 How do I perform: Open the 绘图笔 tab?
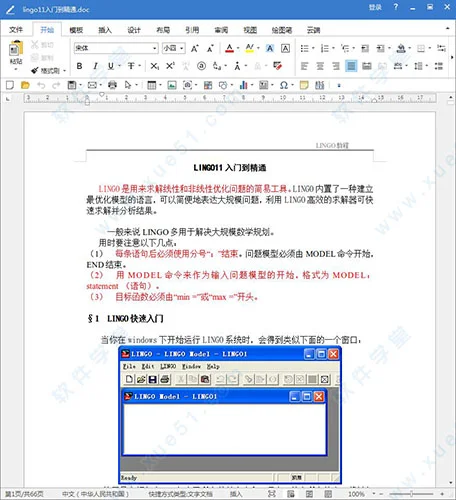282,30
